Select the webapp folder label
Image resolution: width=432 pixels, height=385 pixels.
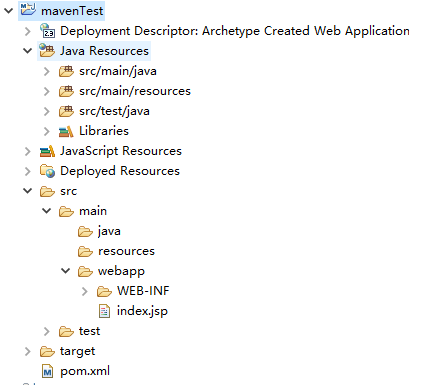(121, 272)
